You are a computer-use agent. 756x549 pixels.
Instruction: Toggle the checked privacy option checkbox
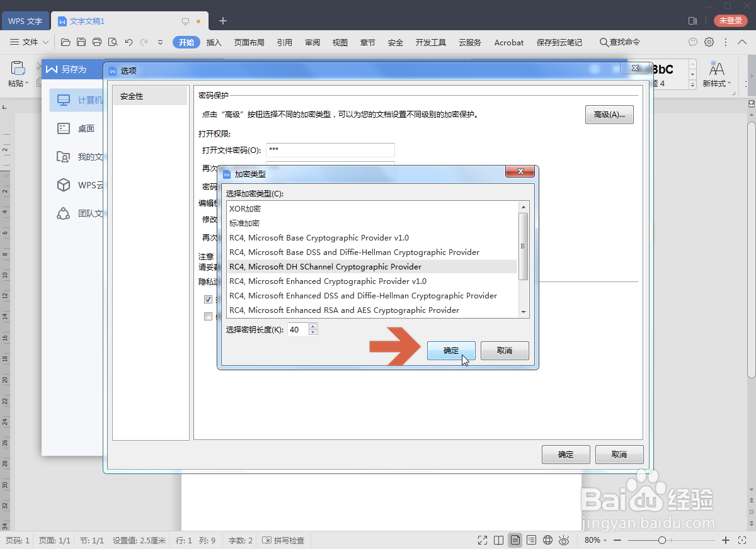click(209, 300)
